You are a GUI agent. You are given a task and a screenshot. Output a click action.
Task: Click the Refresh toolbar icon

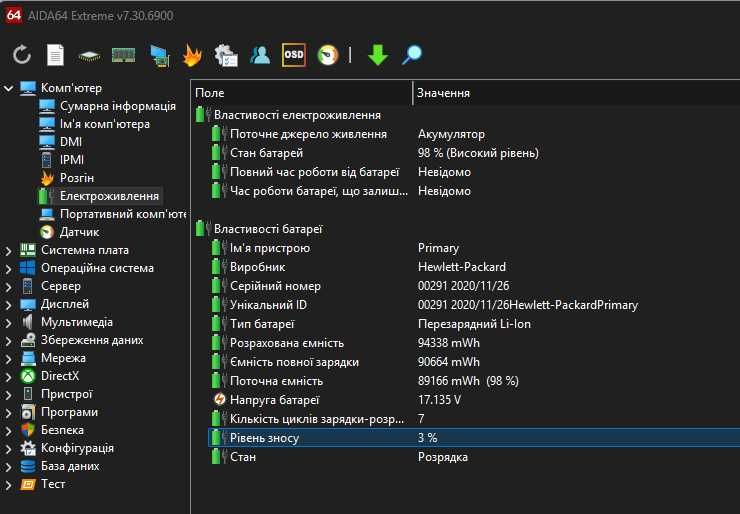[x=22, y=55]
